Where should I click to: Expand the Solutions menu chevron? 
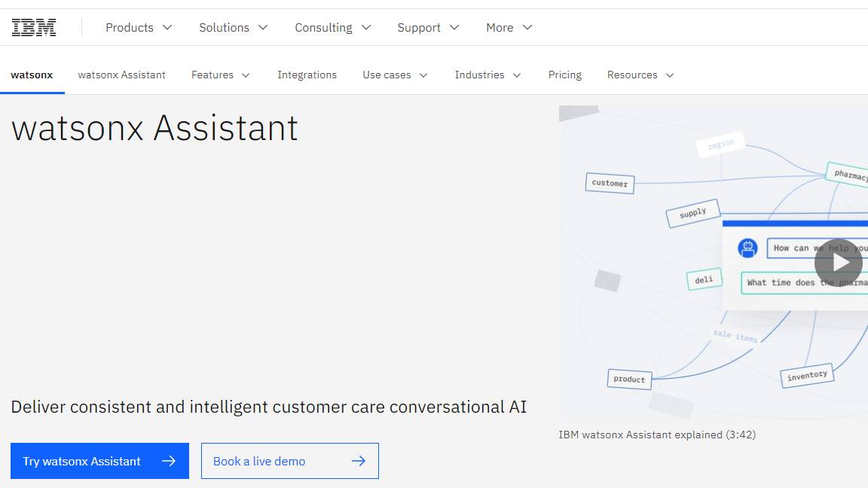(263, 27)
